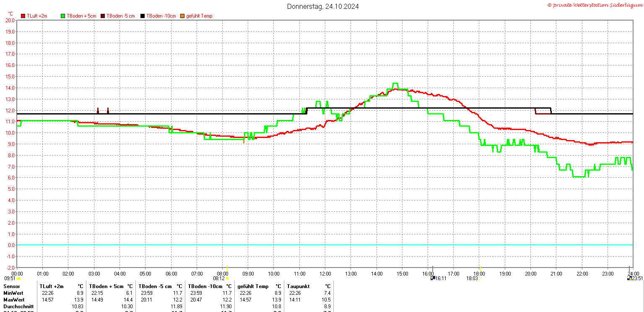644x312 pixels.
Task: Click the red TLuft +2m legend swatch
Action: (x=23, y=16)
